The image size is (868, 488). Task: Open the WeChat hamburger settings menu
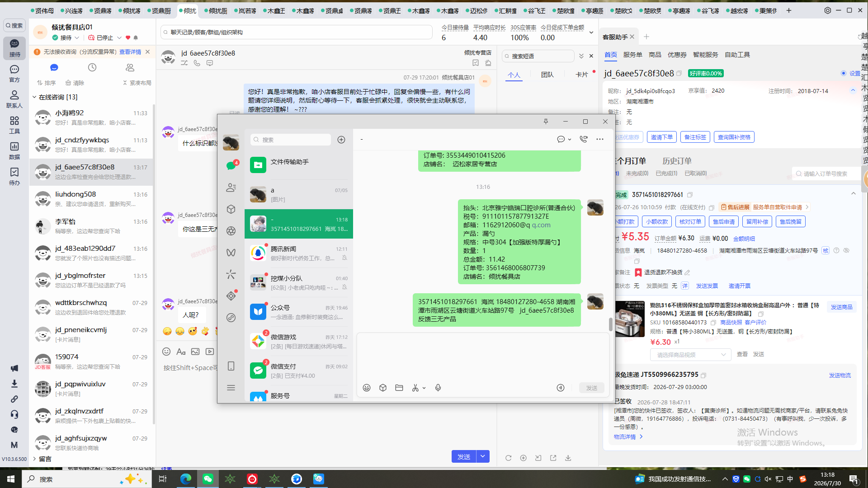[231, 388]
